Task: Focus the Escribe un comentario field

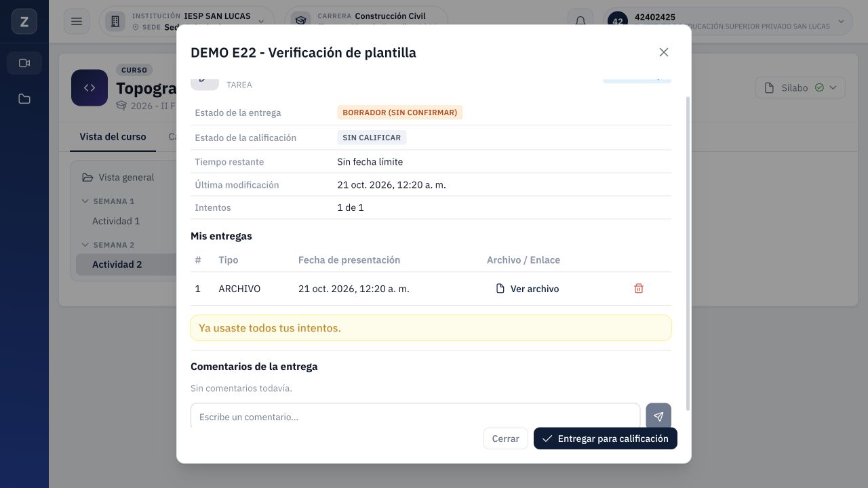Action: [x=415, y=416]
